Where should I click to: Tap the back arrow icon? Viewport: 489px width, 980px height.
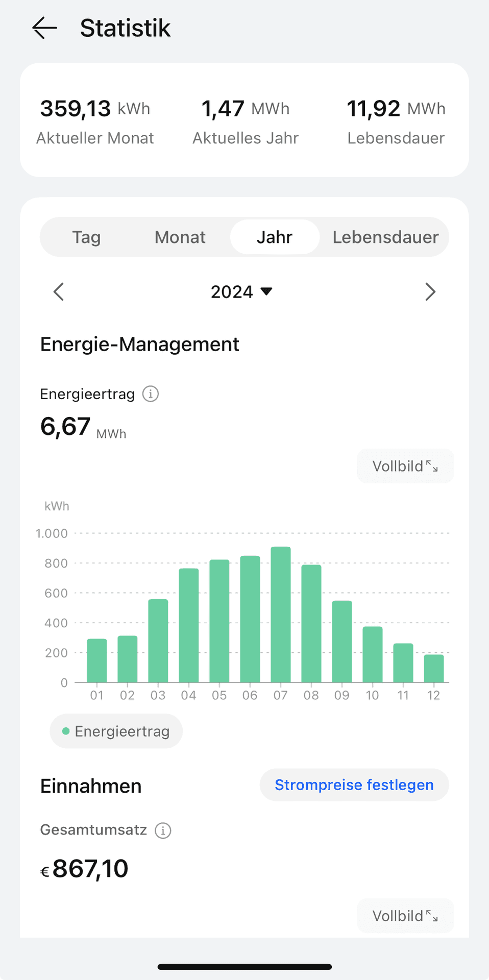pyautogui.click(x=45, y=28)
